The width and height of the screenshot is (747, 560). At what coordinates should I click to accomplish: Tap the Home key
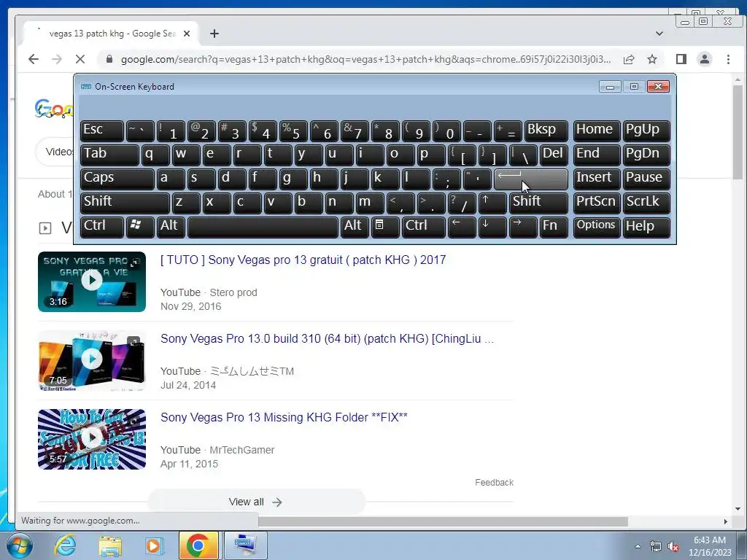tap(597, 131)
